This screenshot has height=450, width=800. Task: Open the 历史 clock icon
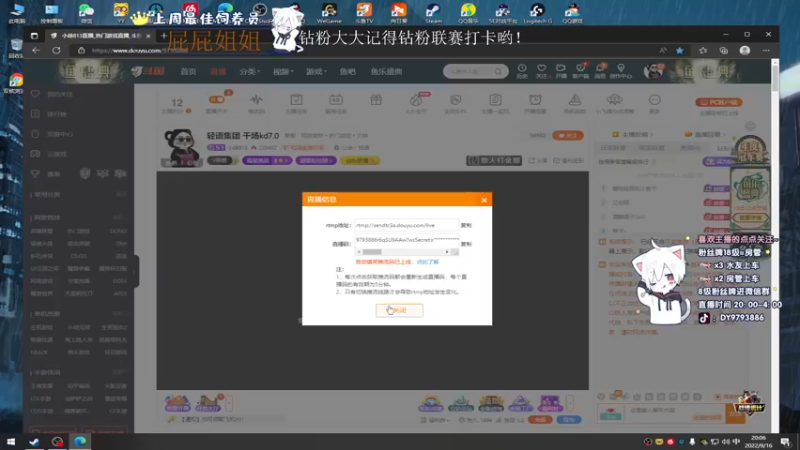522,71
